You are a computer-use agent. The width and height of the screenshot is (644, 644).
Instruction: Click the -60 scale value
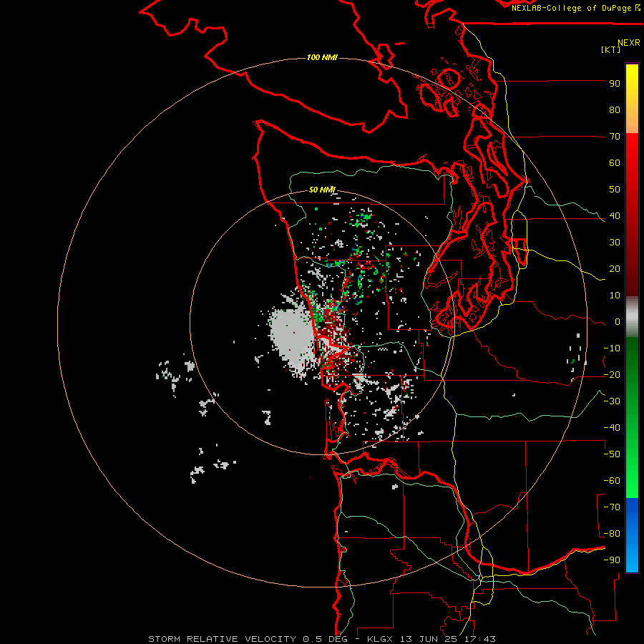pos(612,481)
